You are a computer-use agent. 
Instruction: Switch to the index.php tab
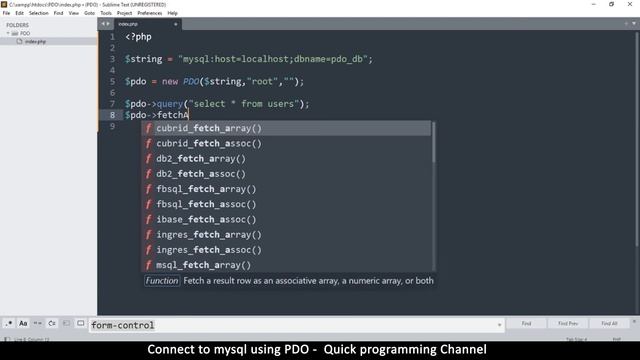click(147, 24)
